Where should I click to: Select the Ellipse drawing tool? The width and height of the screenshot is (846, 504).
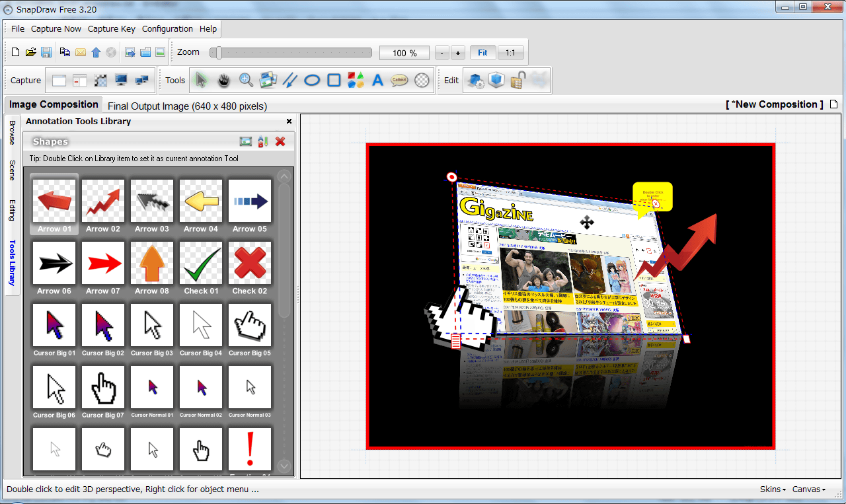[x=312, y=81]
